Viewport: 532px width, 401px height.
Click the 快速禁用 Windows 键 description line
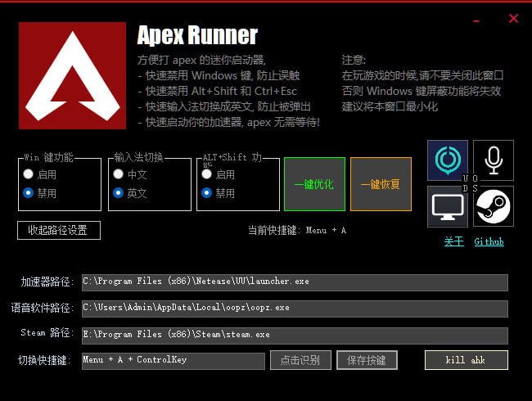[x=219, y=75]
